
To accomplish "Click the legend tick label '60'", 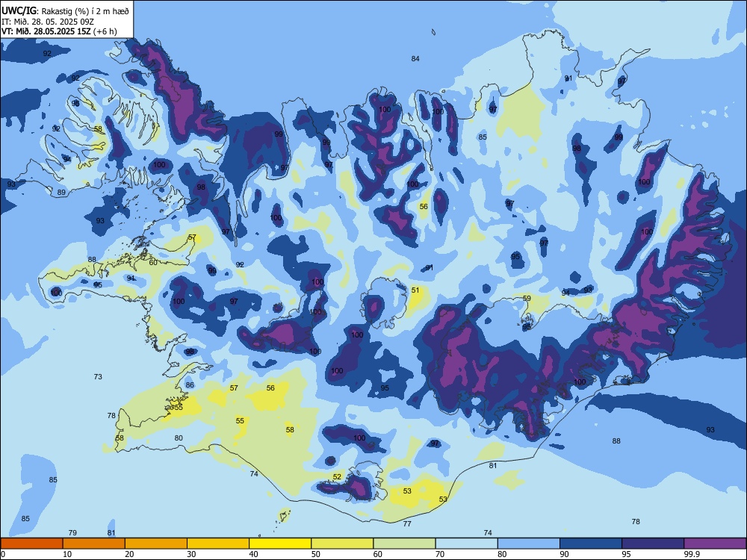I will [378, 554].
